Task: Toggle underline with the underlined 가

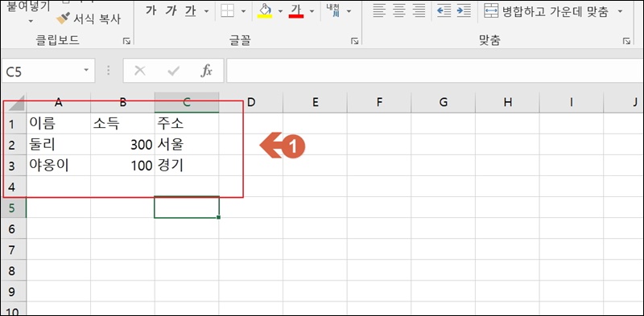Action: 191,11
